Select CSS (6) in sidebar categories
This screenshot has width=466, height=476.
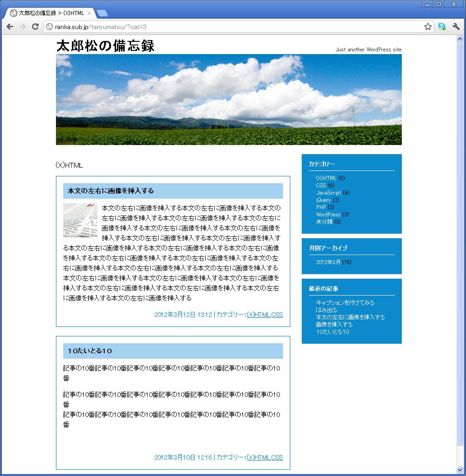[x=325, y=185]
